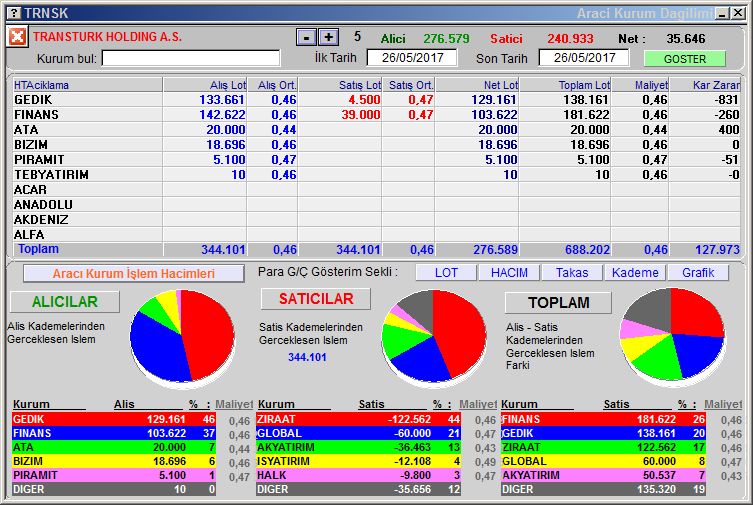Click the red X icon beside TRANSTURK HOLDING

[x=17, y=36]
